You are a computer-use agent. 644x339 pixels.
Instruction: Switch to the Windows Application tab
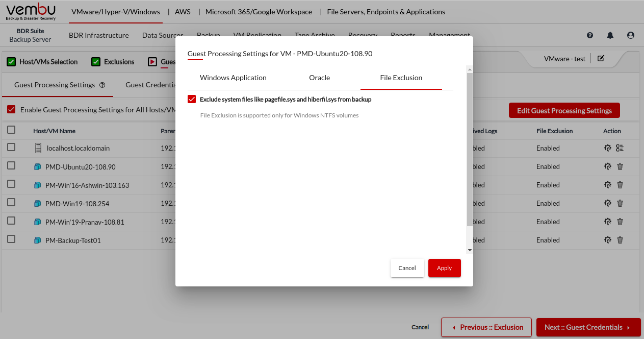point(233,78)
